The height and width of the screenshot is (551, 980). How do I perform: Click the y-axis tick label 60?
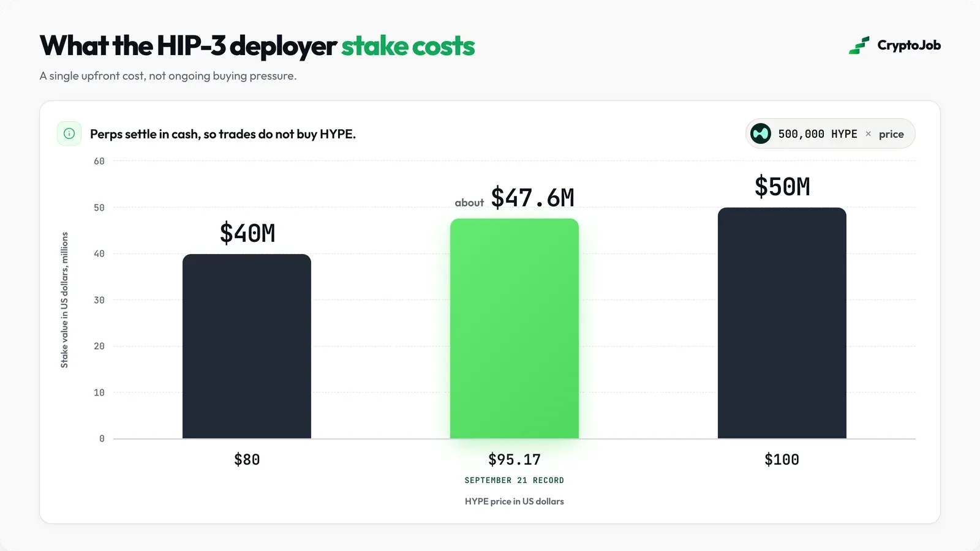(x=99, y=162)
